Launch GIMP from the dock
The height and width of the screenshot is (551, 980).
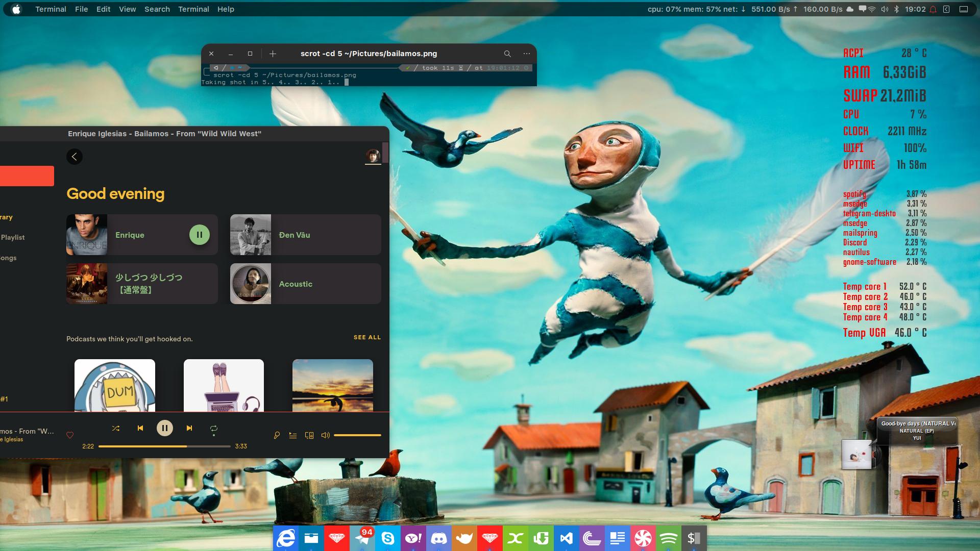(x=464, y=538)
